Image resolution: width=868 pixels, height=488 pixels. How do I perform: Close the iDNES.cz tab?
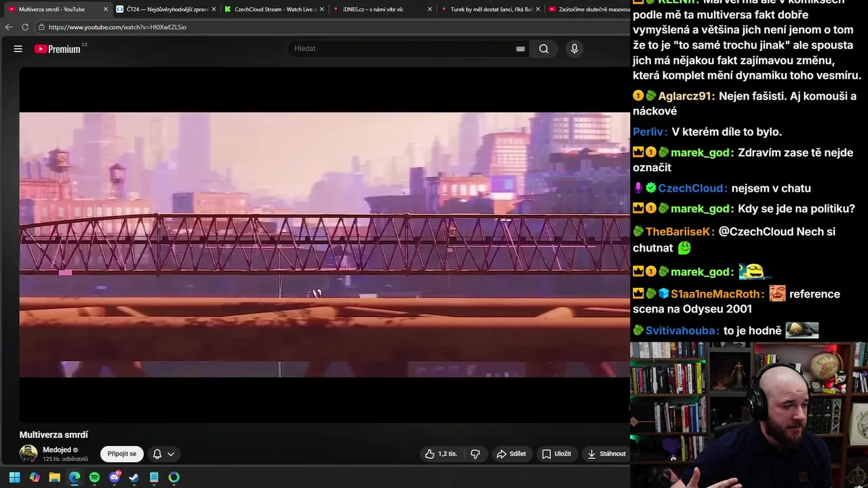pyautogui.click(x=429, y=9)
